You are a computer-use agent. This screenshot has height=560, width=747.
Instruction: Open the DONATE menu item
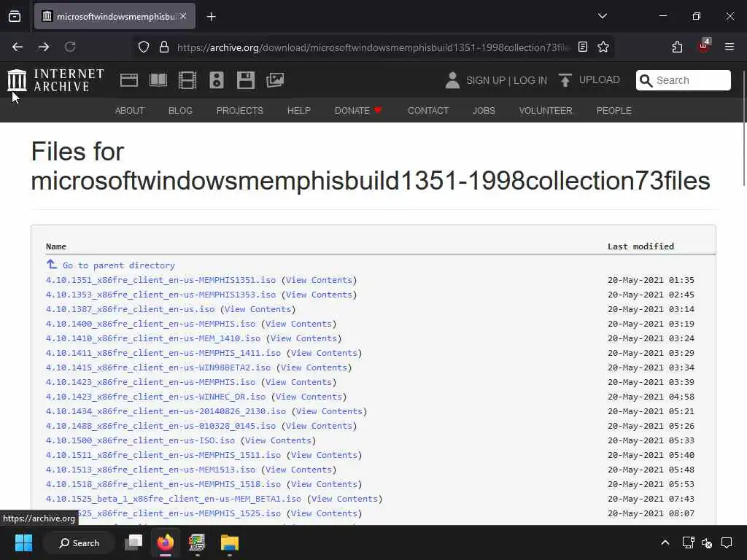point(358,111)
